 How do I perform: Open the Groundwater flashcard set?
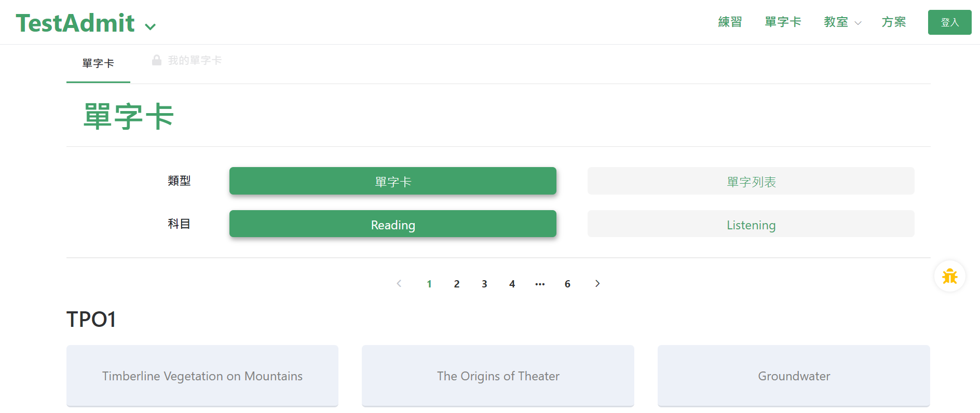(x=794, y=376)
